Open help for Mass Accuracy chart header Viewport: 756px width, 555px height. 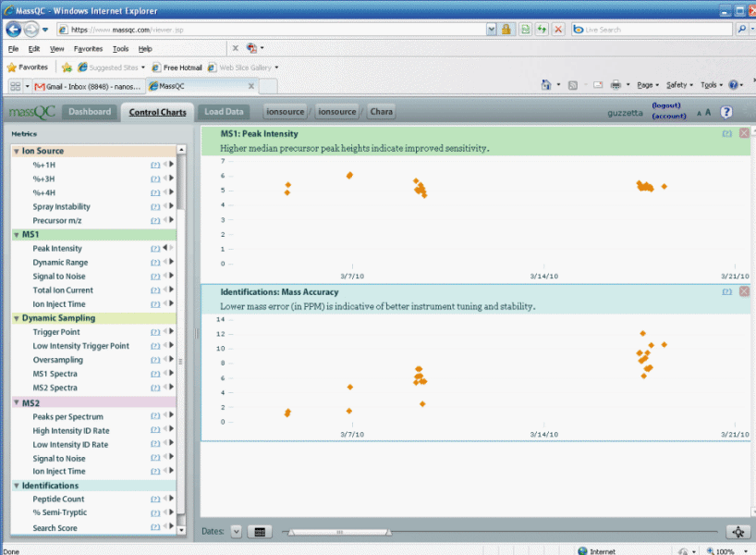click(726, 291)
